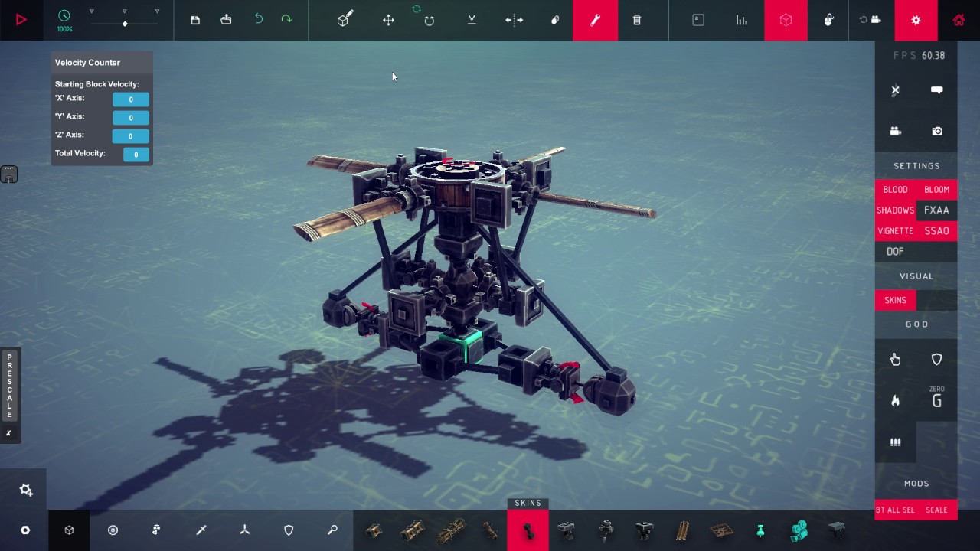Select the teal camera block

[x=799, y=530]
